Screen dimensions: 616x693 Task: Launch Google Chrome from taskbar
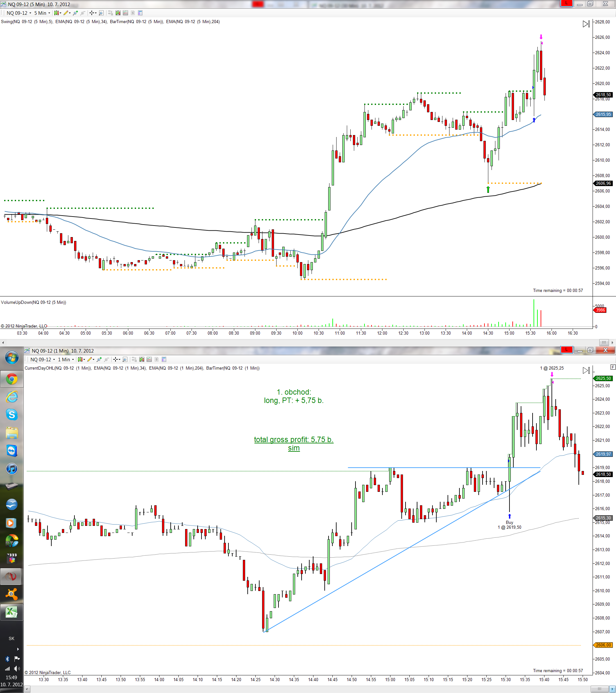12,379
